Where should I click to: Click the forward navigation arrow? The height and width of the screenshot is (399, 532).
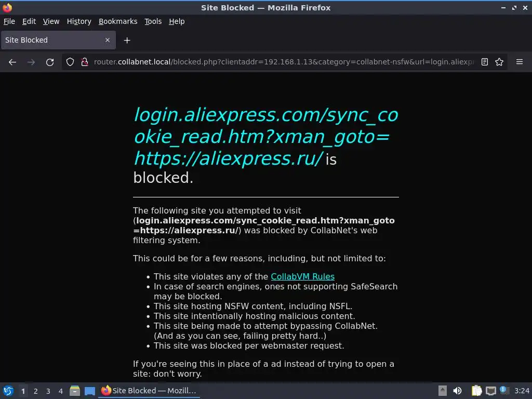tap(31, 62)
